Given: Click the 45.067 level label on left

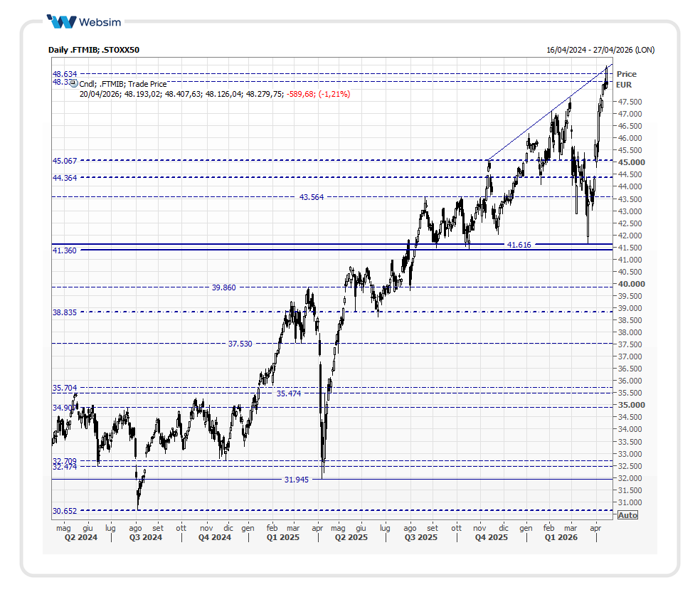Looking at the screenshot, I should pos(65,161).
